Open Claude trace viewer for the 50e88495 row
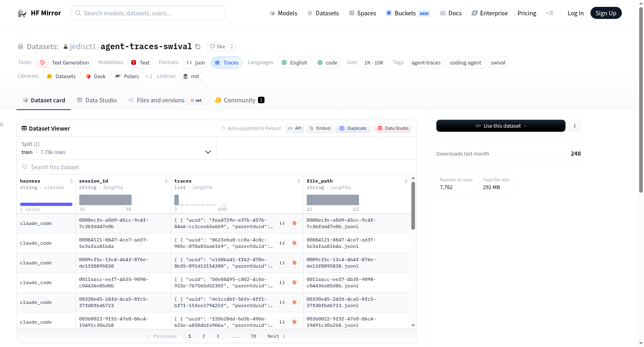Viewport: 644px width, 347px height. (x=295, y=283)
